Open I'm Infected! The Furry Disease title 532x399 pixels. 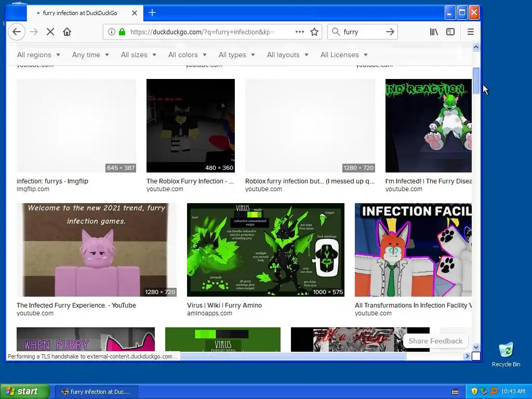(x=428, y=181)
